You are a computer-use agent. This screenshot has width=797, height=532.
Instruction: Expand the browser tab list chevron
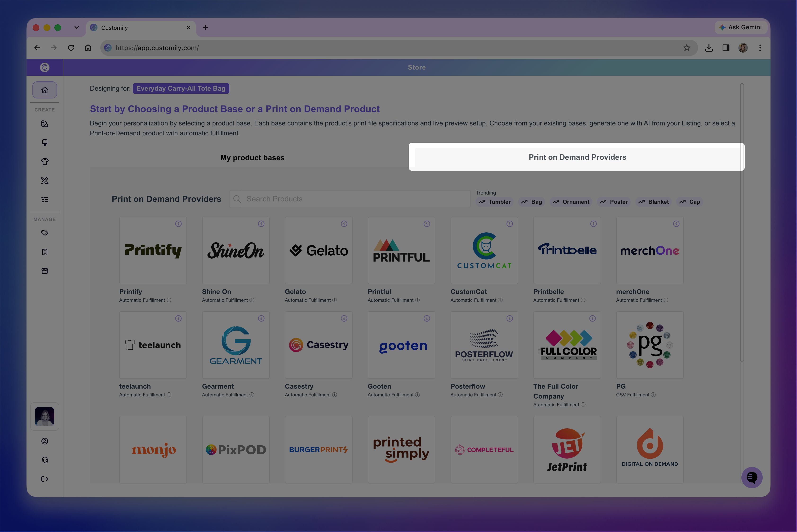[x=77, y=27]
